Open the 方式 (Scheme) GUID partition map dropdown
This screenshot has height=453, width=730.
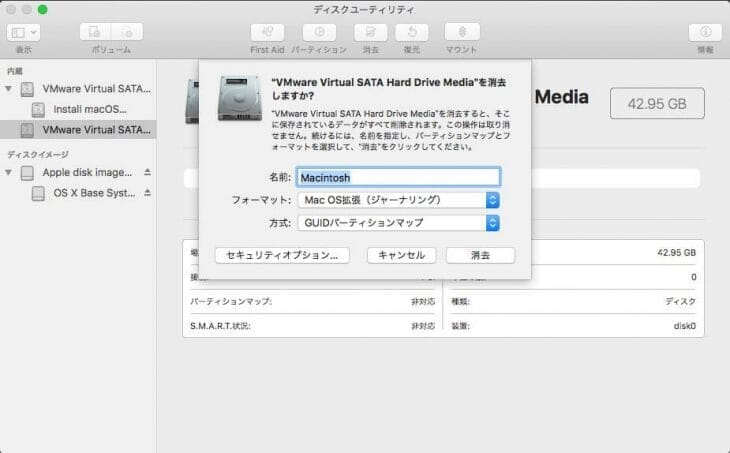click(399, 222)
